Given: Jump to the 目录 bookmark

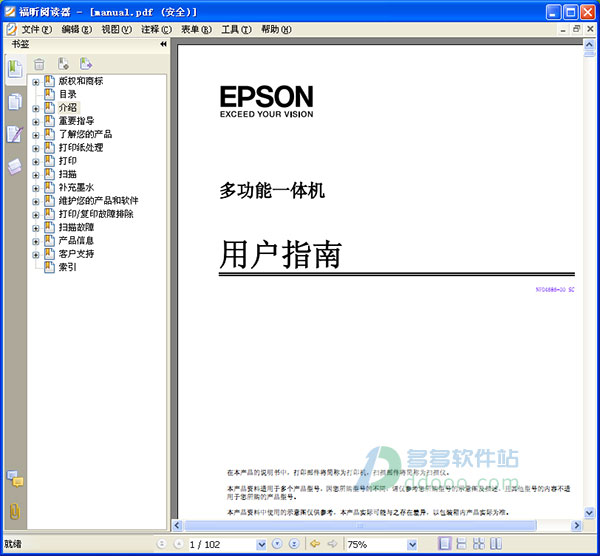Looking at the screenshot, I should [x=67, y=94].
